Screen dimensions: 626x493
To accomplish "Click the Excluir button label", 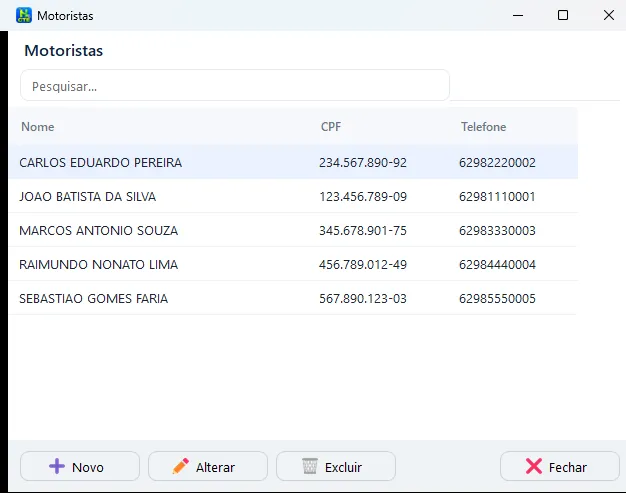I will (x=343, y=467).
